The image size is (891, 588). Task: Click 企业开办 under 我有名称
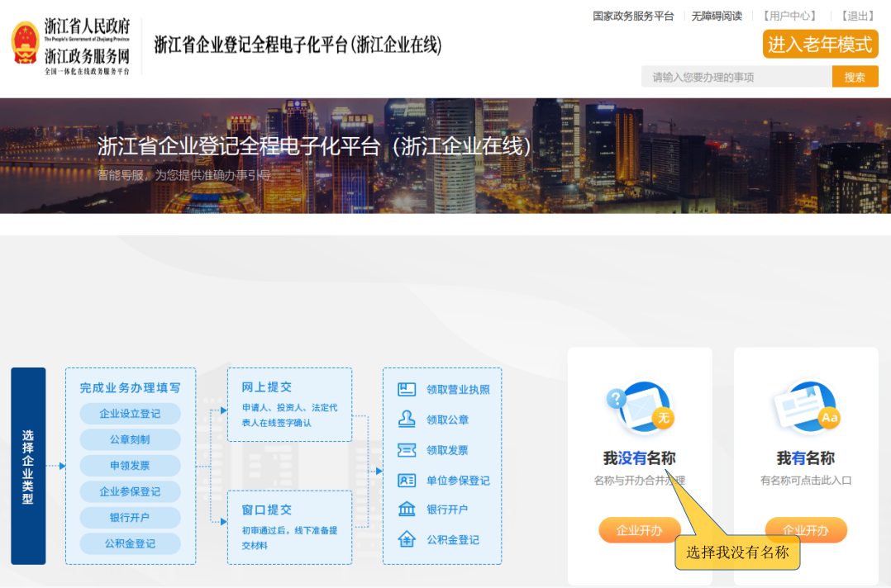pos(805,530)
